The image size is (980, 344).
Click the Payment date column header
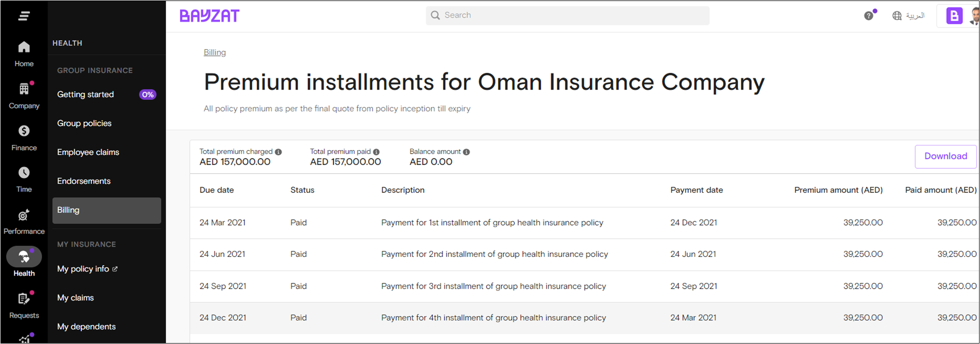click(x=696, y=190)
